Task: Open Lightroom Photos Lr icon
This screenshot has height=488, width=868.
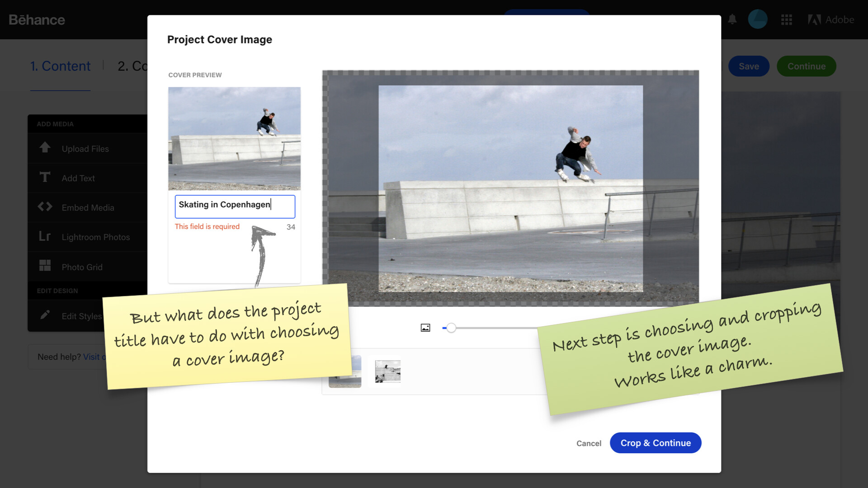Action: pos(45,236)
